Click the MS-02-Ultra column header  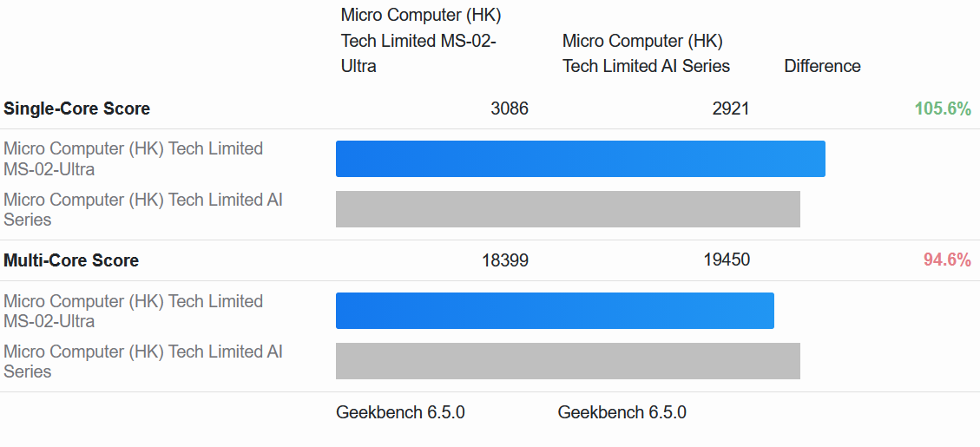click(x=421, y=41)
